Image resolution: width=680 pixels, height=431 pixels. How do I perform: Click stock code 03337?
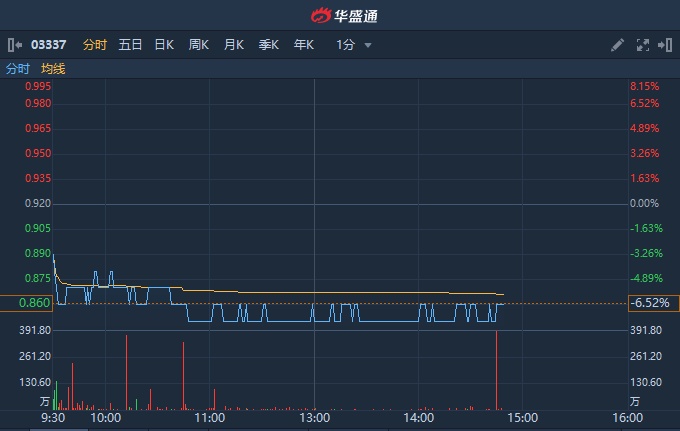(x=49, y=45)
